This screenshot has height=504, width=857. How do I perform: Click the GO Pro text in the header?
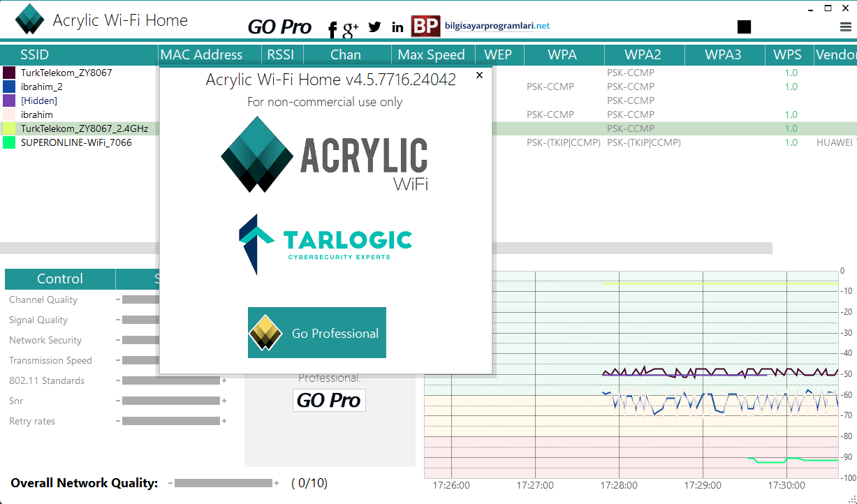[x=279, y=27]
